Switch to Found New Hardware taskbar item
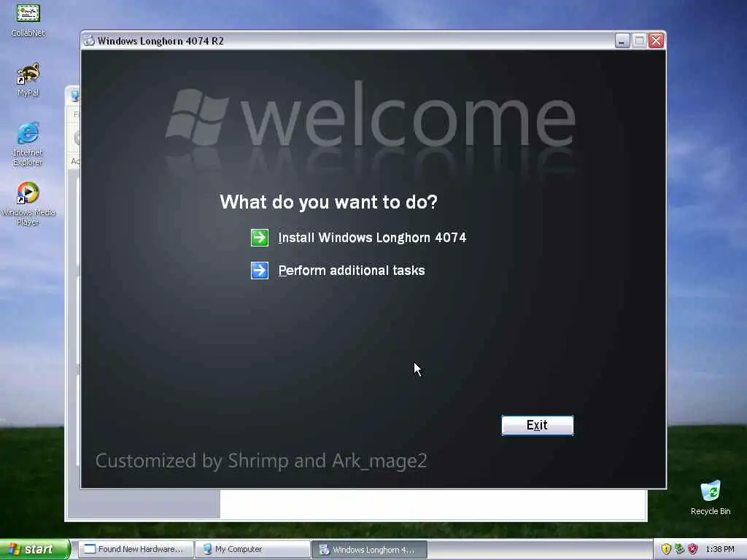The width and height of the screenshot is (747, 560). tap(136, 549)
